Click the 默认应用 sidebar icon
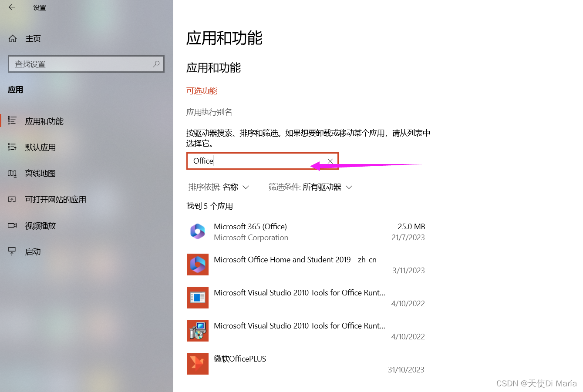This screenshot has width=583, height=392. (12, 147)
